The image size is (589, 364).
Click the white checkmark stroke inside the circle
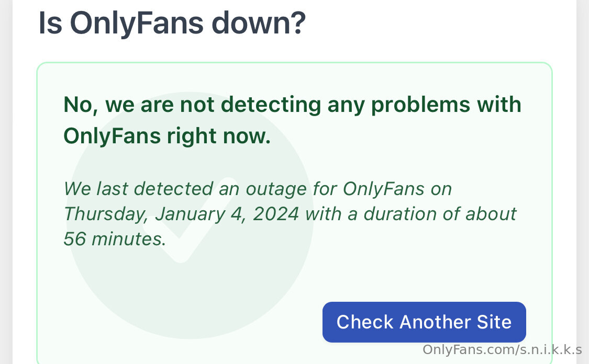pos(188,221)
